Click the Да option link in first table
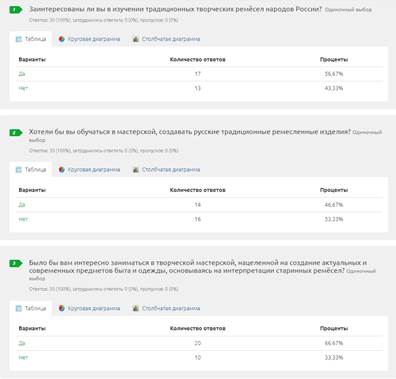 pyautogui.click(x=22, y=74)
